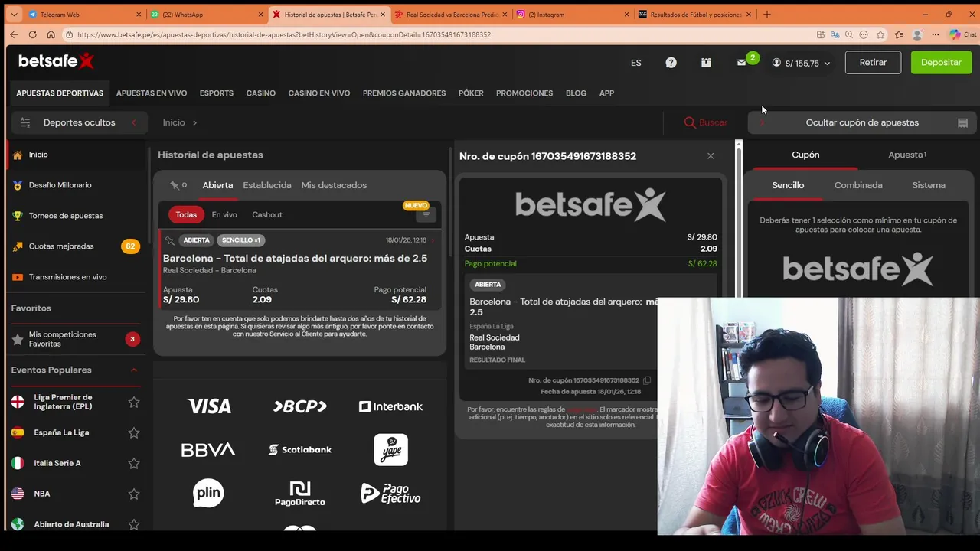Switch to the Apuesta tab in coupon
980x551 pixels.
coord(906,155)
